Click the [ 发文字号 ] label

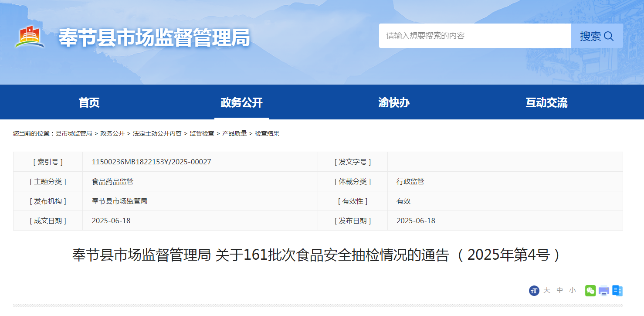(x=353, y=162)
